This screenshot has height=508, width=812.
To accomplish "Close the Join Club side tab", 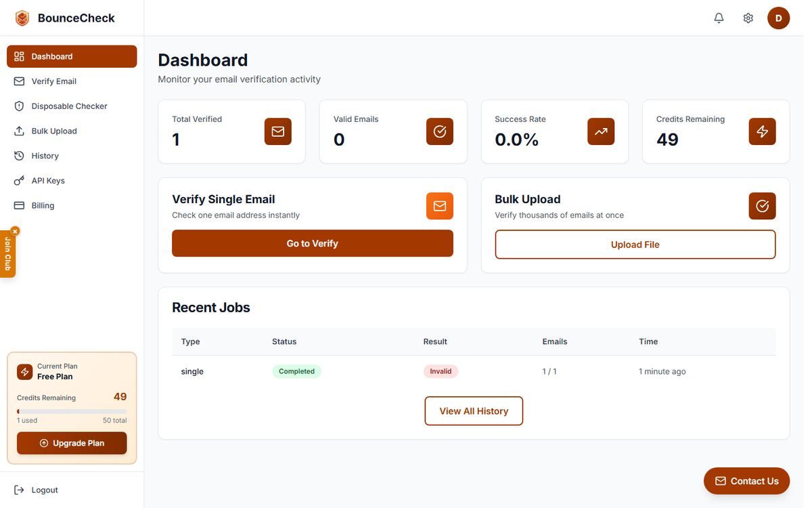I will (15, 231).
